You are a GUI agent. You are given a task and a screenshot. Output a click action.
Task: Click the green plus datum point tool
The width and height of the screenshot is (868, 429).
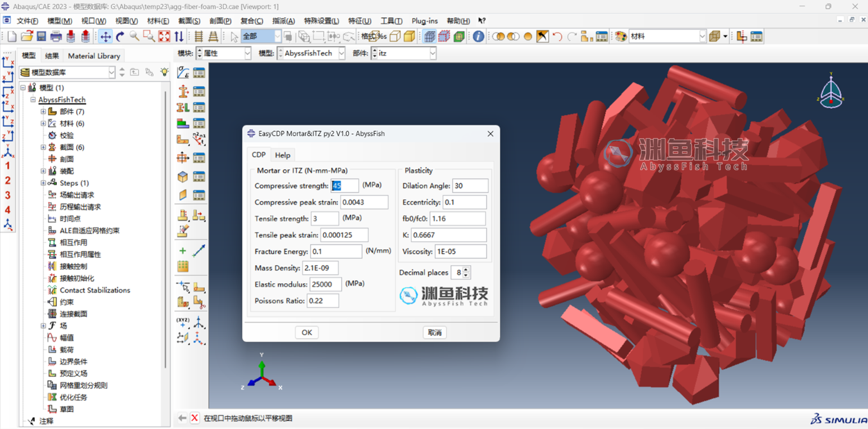(x=183, y=251)
